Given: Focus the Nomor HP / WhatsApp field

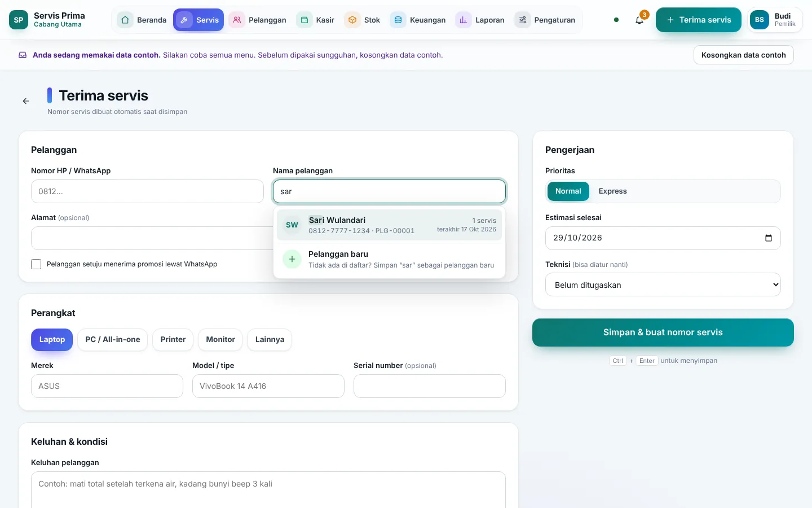Looking at the screenshot, I should 147,191.
